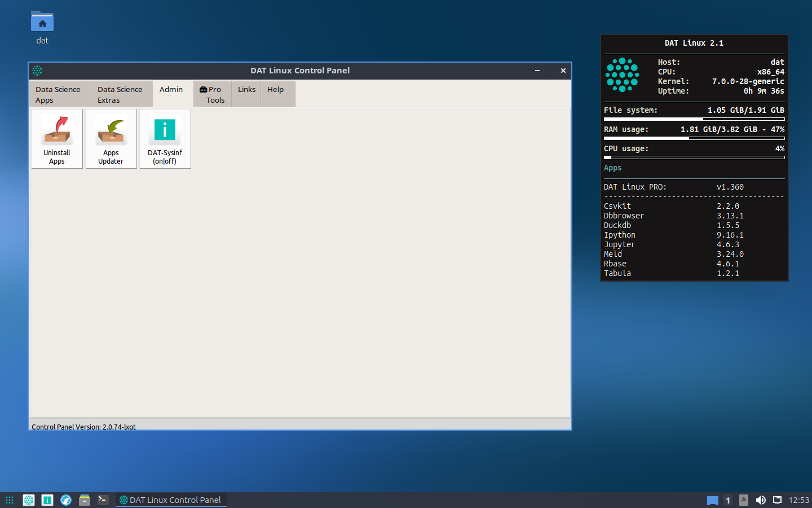This screenshot has width=812, height=508.
Task: Switch to workspace 1 in the pager
Action: 728,501
